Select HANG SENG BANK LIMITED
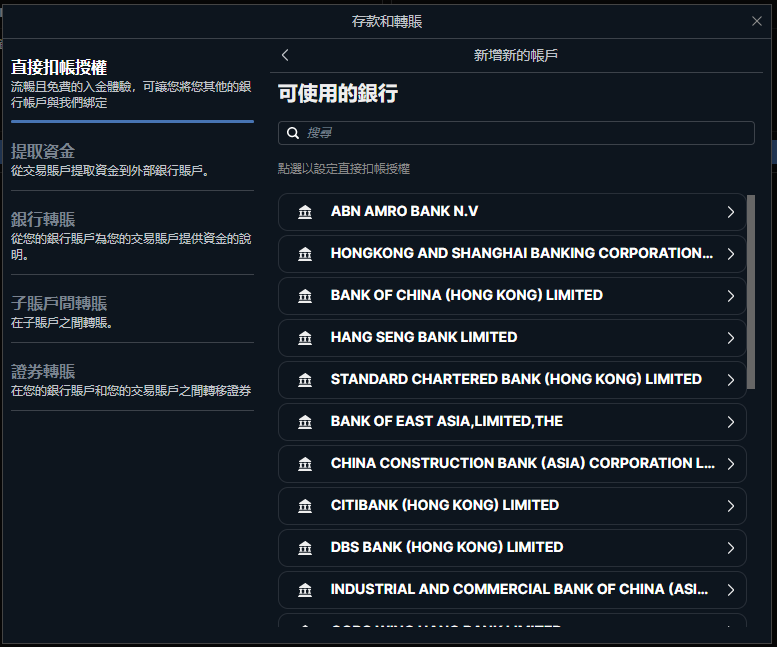777x647 pixels. [x=512, y=338]
